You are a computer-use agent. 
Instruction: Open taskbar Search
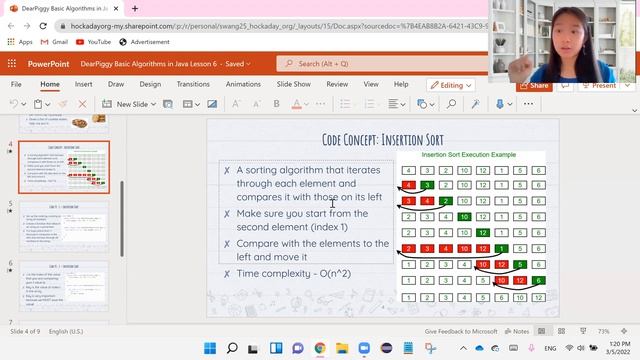[x=232, y=348]
